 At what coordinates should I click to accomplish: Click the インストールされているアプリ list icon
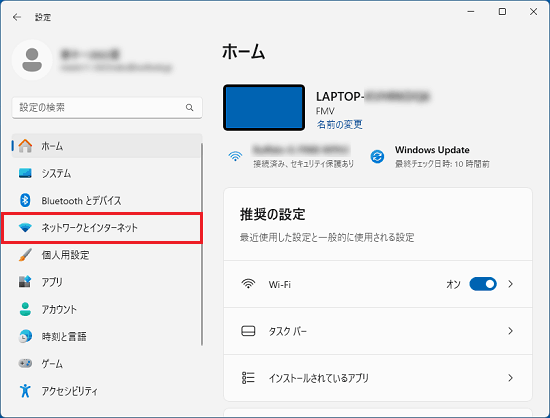point(248,378)
